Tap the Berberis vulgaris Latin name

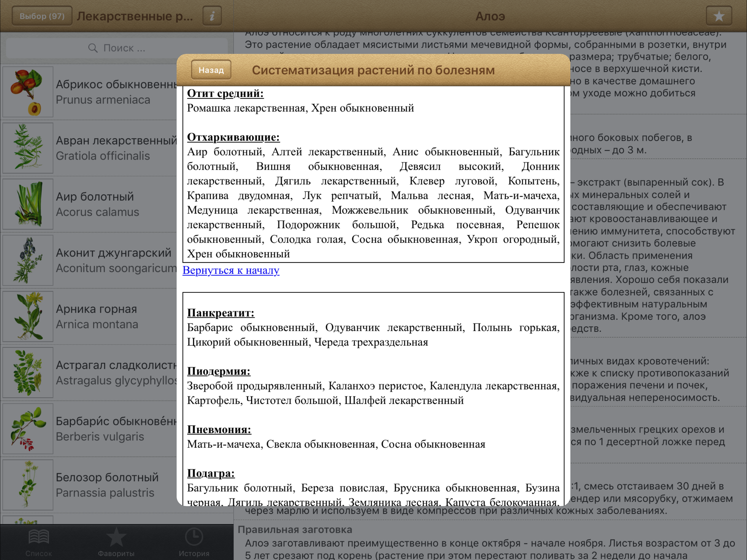coord(100,436)
